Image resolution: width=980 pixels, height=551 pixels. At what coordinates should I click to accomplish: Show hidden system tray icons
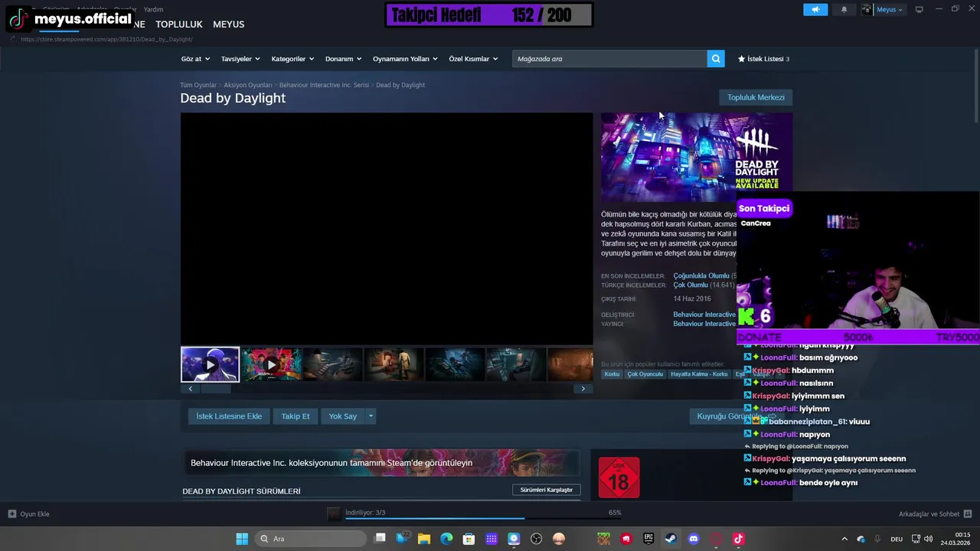tap(844, 539)
